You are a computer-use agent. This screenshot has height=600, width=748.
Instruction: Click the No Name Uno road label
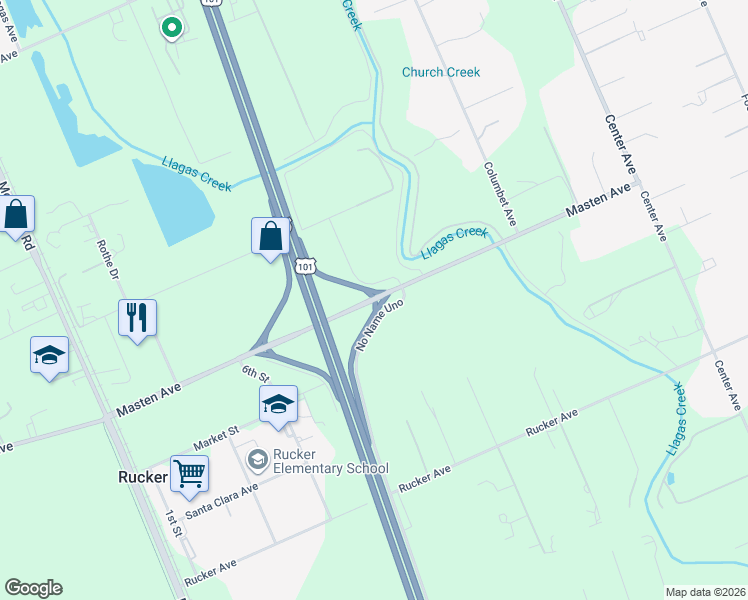pos(380,325)
